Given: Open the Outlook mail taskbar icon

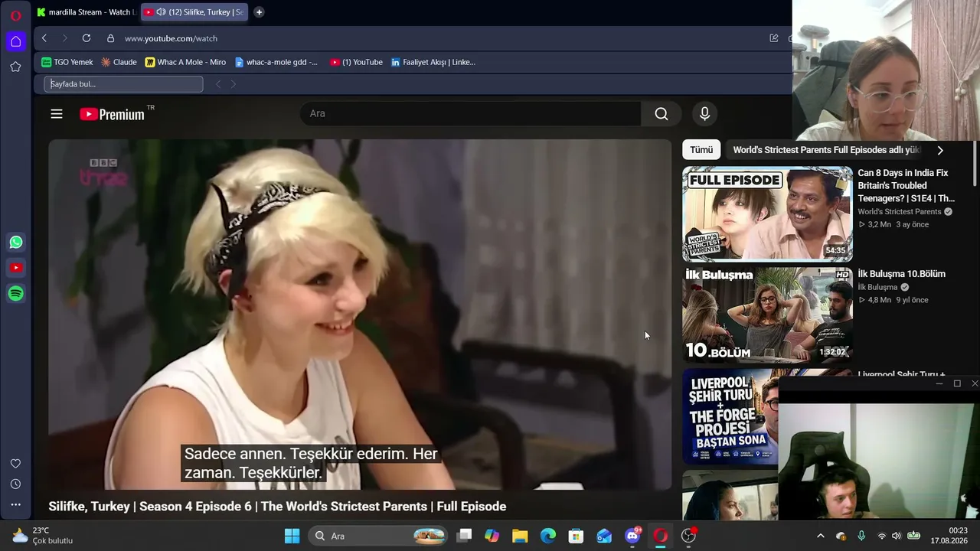Looking at the screenshot, I should (604, 536).
